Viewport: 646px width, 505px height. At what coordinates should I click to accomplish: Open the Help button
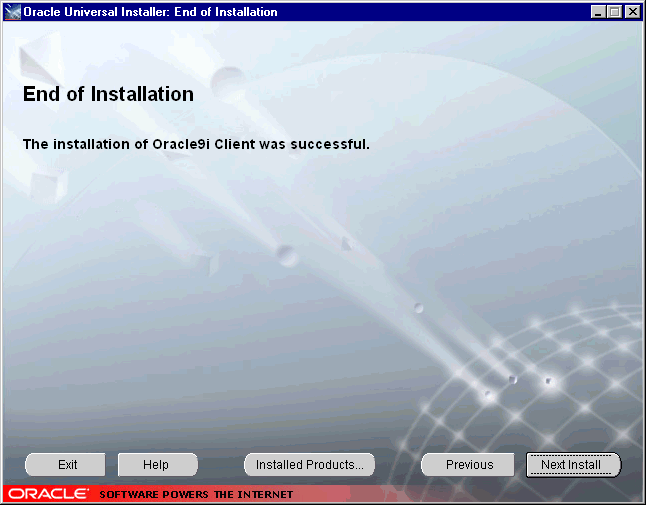[x=158, y=465]
